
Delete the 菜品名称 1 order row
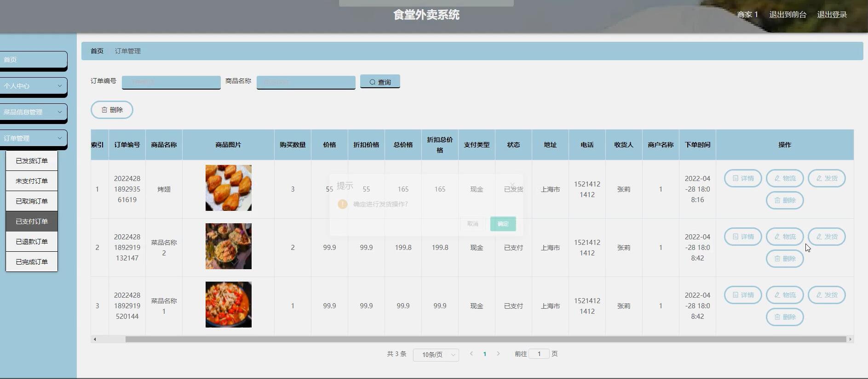(785, 317)
